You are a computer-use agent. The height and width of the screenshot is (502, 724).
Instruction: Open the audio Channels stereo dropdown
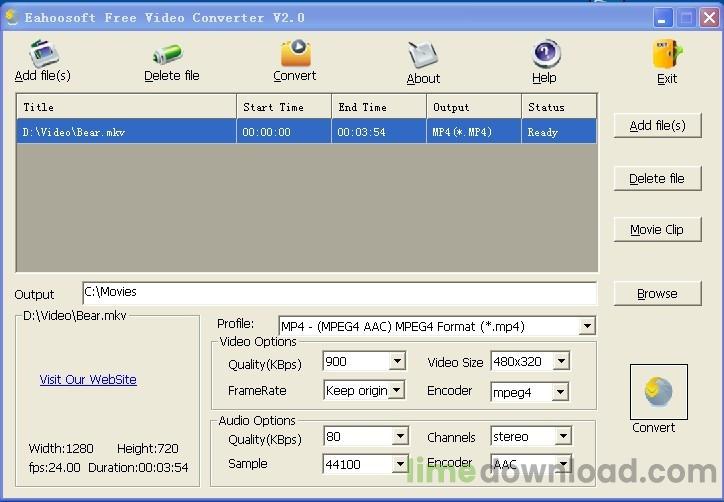tap(563, 436)
